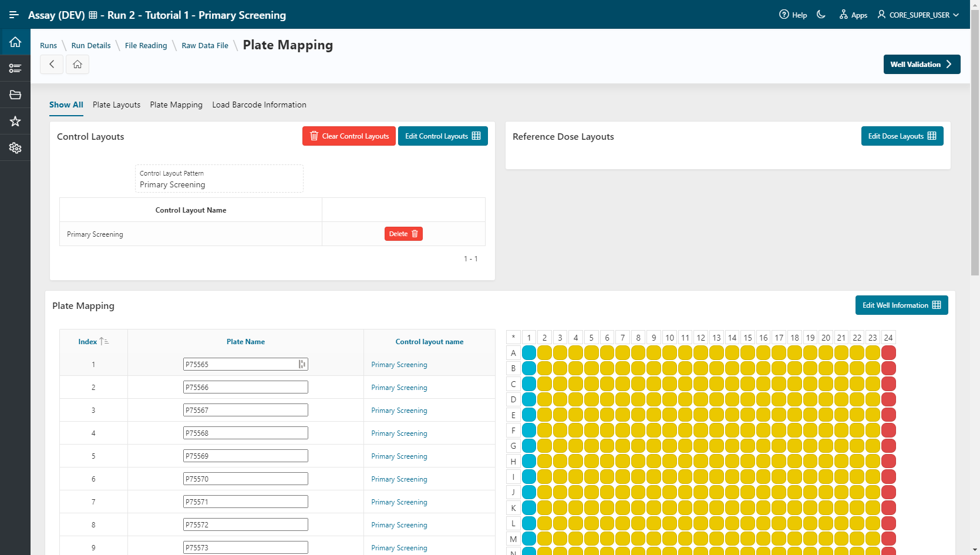Click the Plate Name column header
The height and width of the screenshot is (555, 980).
tap(245, 341)
